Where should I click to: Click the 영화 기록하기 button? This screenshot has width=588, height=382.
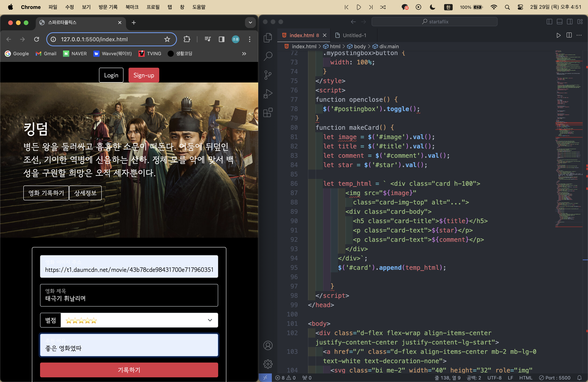[x=46, y=193]
